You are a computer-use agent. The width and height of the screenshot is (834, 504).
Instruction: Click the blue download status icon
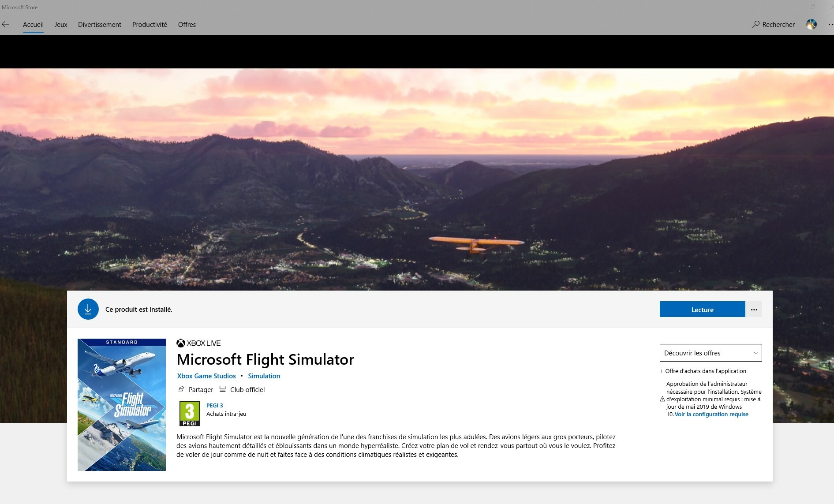click(x=88, y=309)
